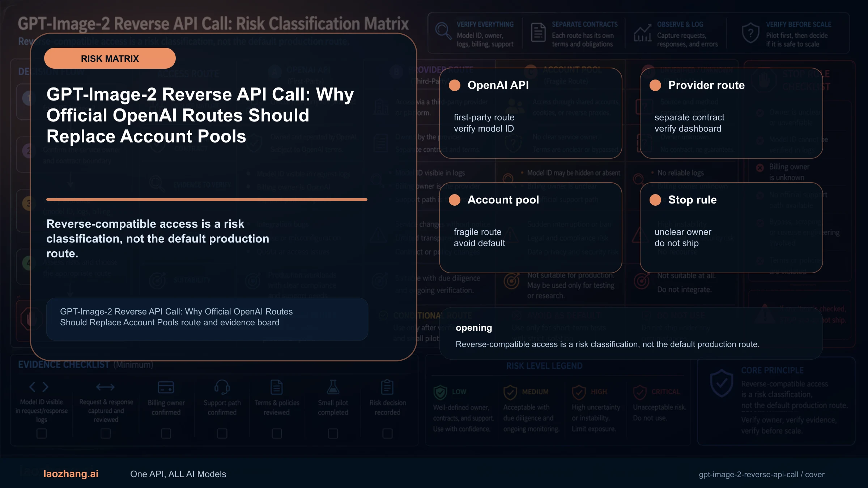Click the code brackets icon above Model ID visible
This screenshot has height=488, width=868.
(39, 387)
